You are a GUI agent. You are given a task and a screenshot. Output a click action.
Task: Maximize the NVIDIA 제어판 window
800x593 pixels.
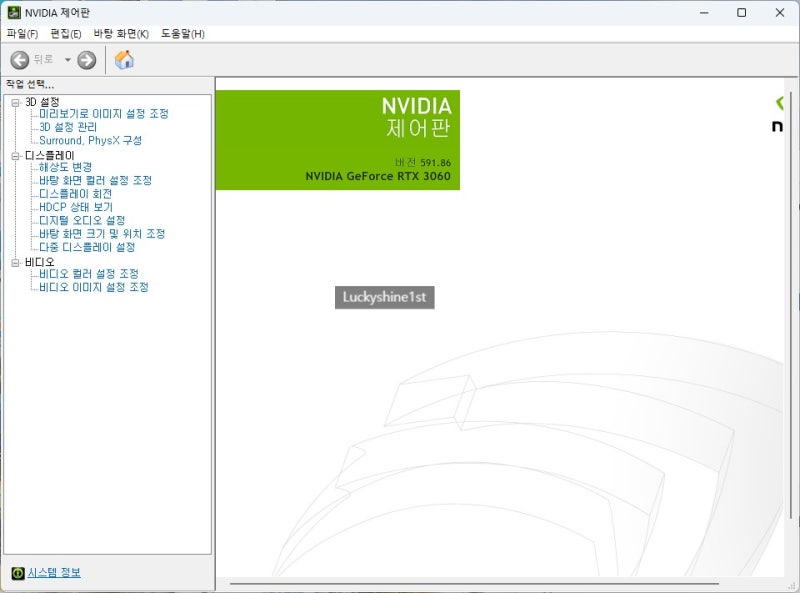(x=742, y=13)
